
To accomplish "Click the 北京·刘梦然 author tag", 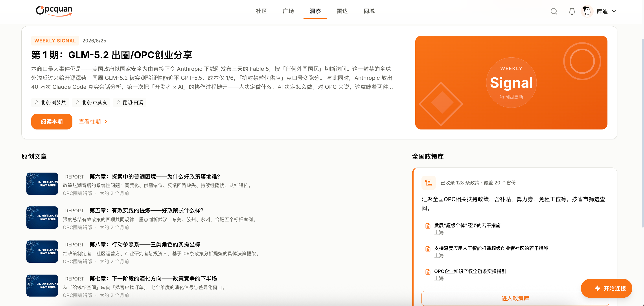I will [50, 103].
